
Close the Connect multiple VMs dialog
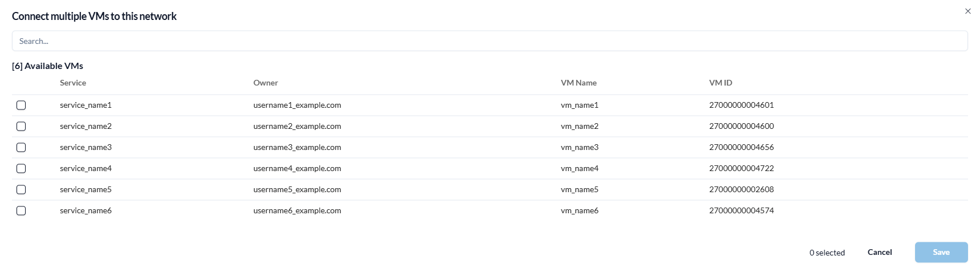967,11
